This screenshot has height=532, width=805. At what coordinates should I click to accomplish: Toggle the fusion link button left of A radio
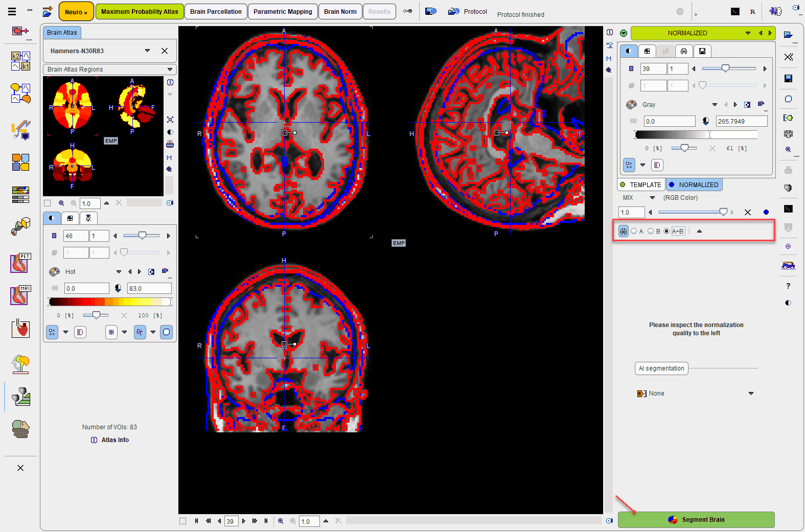coord(624,231)
